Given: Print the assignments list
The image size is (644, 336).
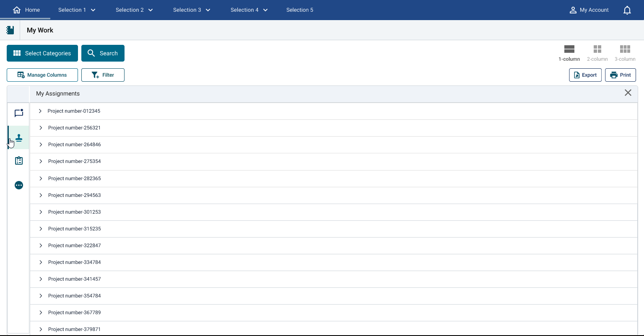Looking at the screenshot, I should (621, 75).
